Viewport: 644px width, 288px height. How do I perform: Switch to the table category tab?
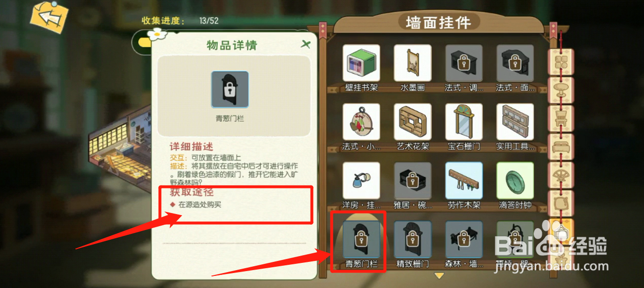click(561, 90)
